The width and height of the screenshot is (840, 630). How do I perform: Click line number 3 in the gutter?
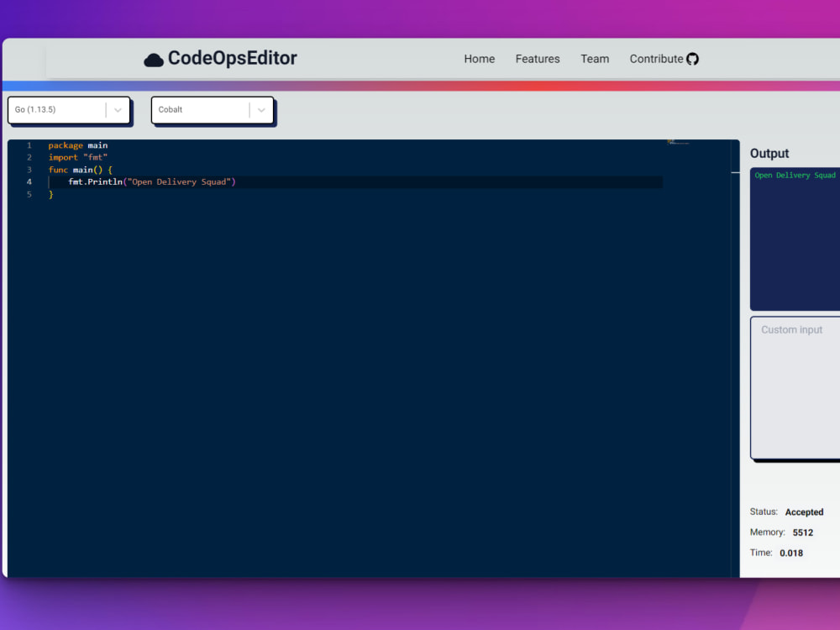pyautogui.click(x=29, y=170)
